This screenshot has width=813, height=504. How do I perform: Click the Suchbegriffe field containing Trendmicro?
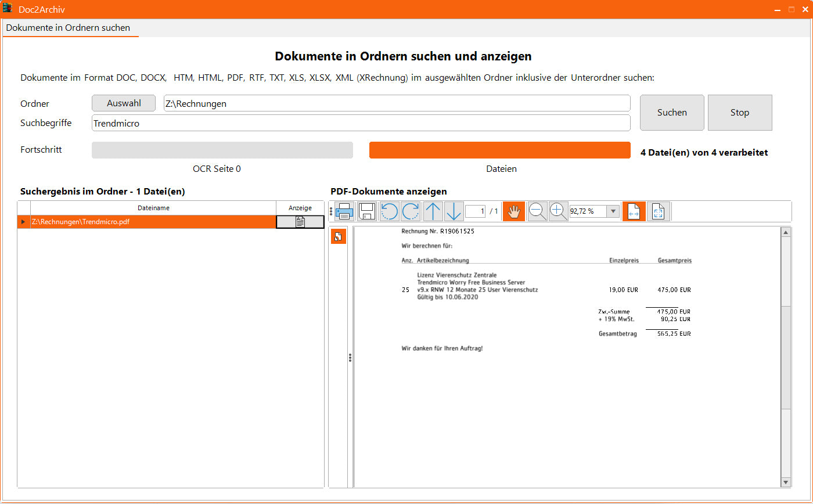[x=360, y=123]
